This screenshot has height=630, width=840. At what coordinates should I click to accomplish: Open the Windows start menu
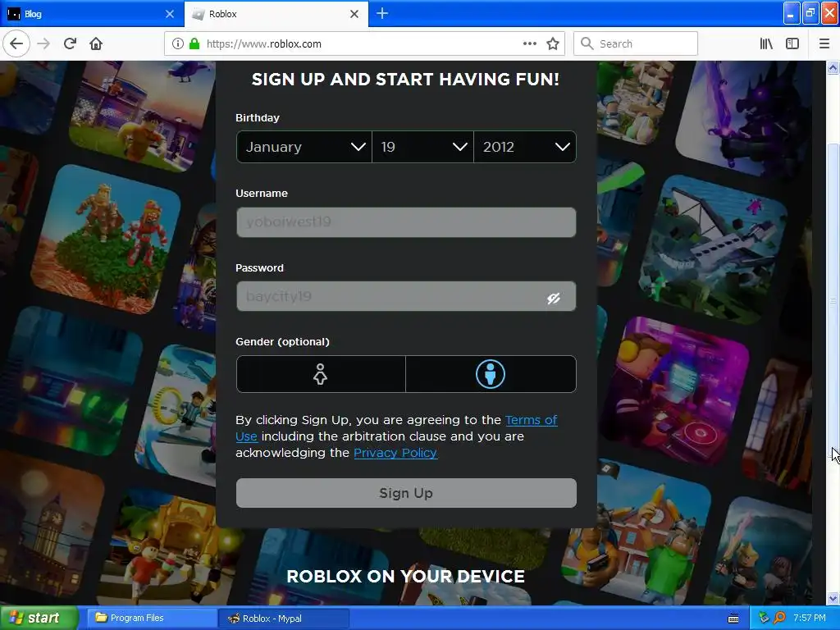click(x=39, y=618)
